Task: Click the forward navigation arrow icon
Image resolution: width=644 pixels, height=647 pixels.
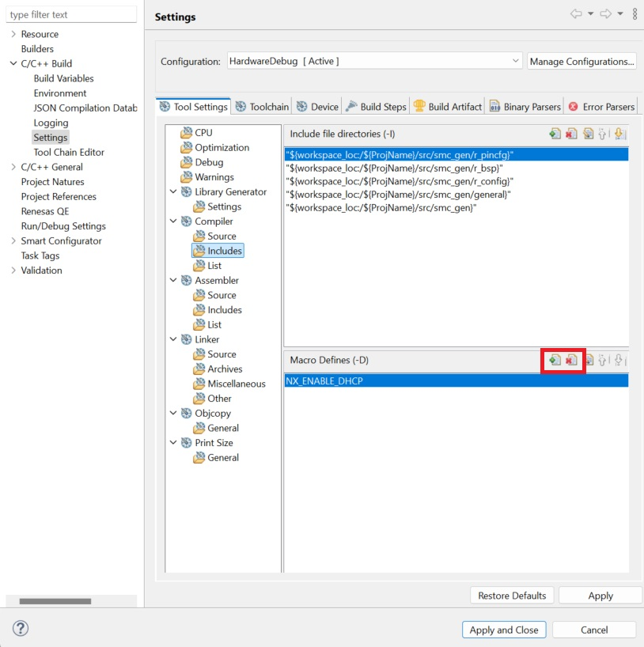Action: tap(605, 14)
